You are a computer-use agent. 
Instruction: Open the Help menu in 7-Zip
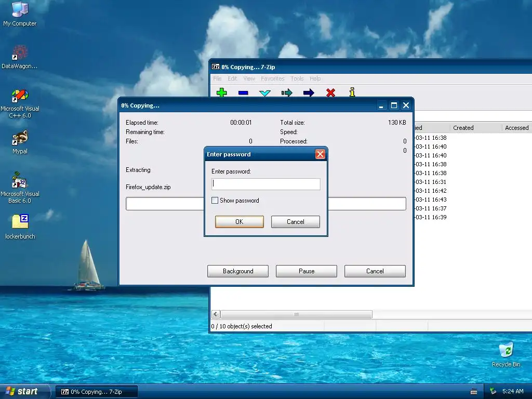coord(315,78)
